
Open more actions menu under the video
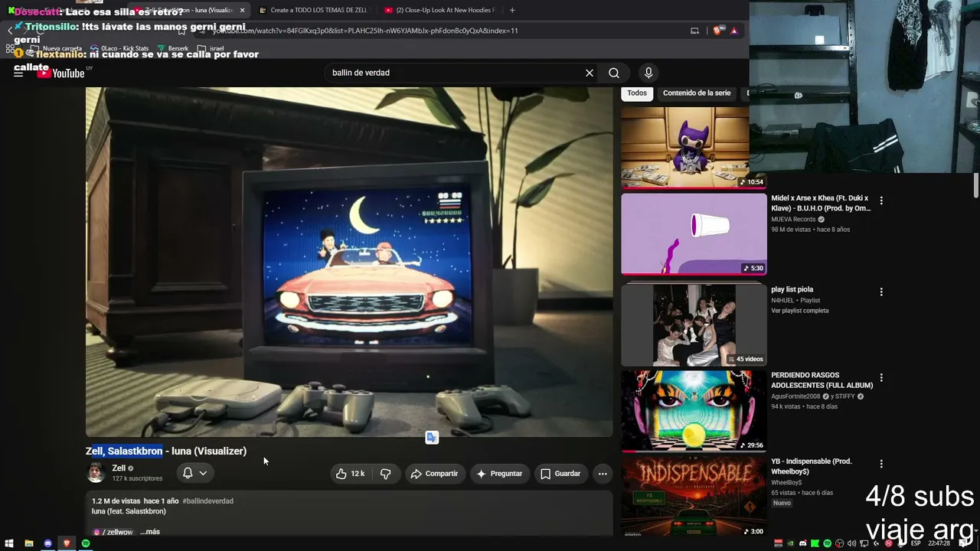[603, 474]
